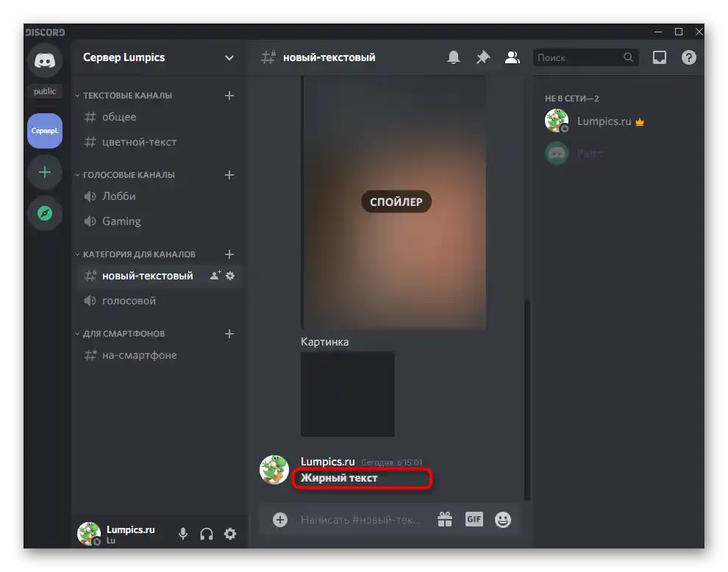Screen dimensions: 728x572
Task: Open the emoji picker
Action: (503, 520)
